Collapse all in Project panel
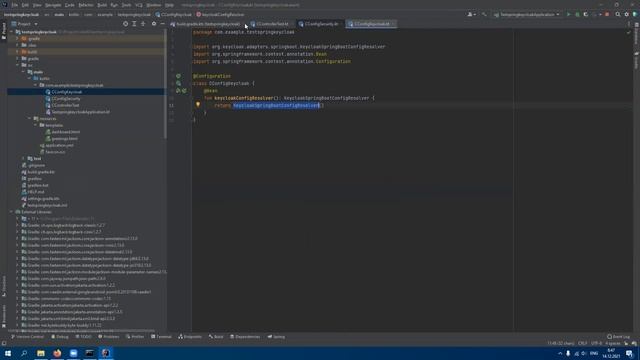 click(x=143, y=24)
